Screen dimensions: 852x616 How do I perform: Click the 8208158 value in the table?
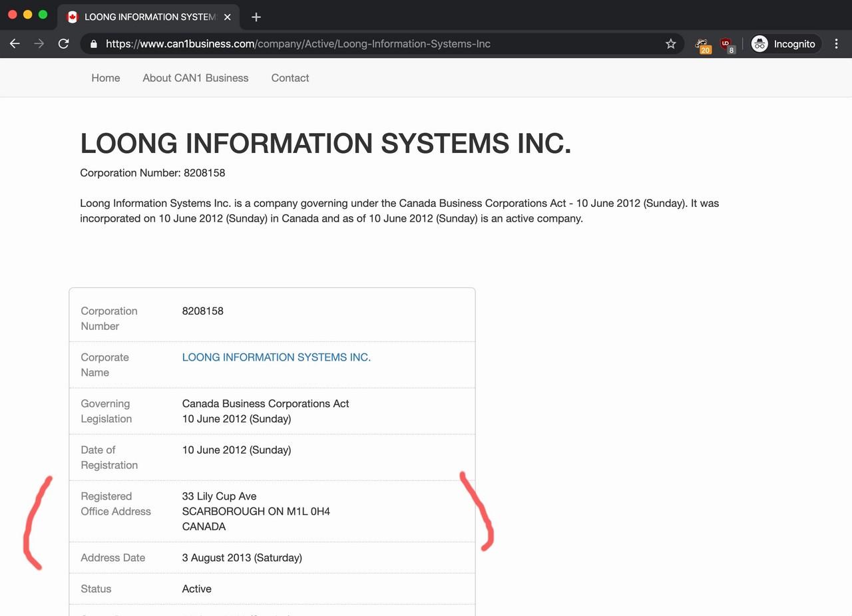[203, 311]
